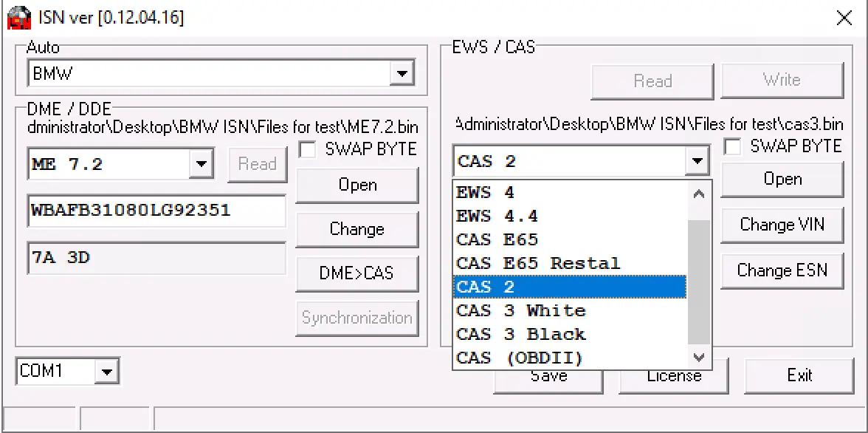This screenshot has height=433, width=868.
Task: Select CAS 3 Black in list
Action: point(520,334)
